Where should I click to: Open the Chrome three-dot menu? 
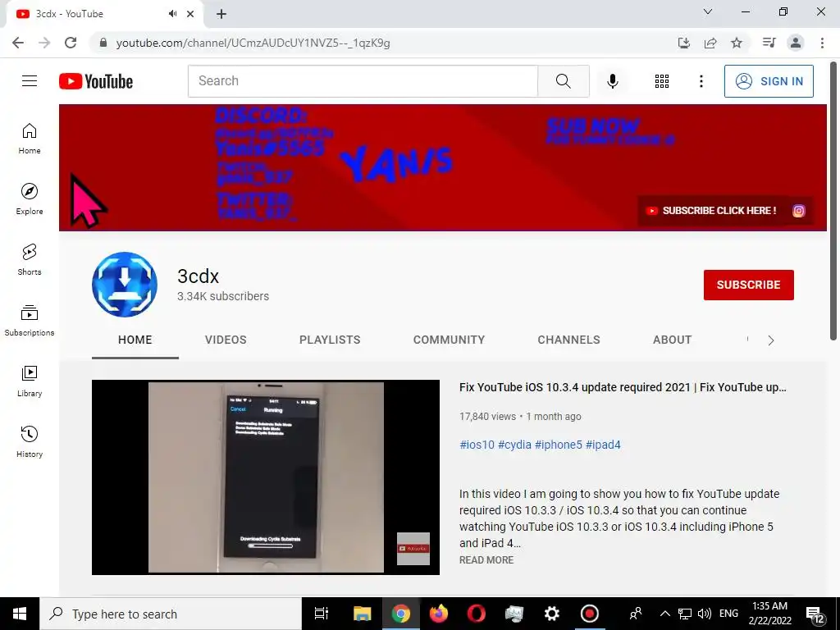822,43
